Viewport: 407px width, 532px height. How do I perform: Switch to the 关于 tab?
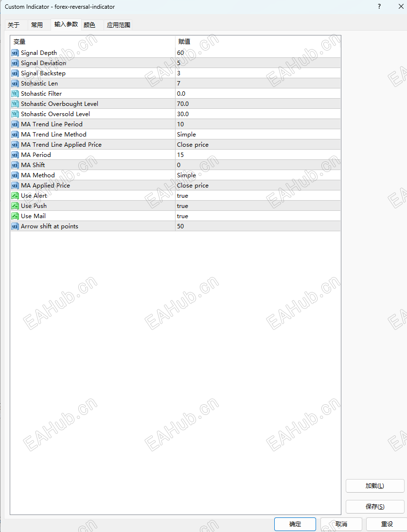pyautogui.click(x=14, y=25)
